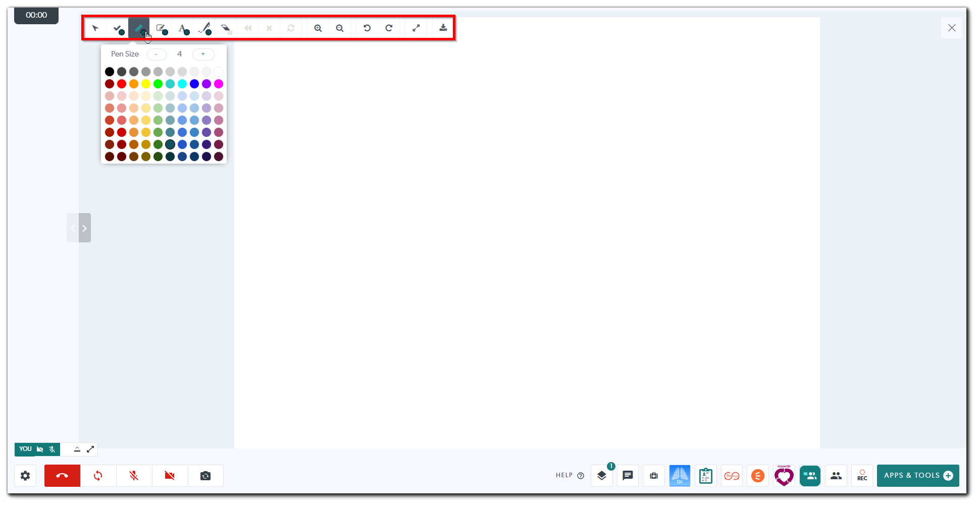Zoom out on the whiteboard
This screenshot has width=980, height=507.
click(x=339, y=28)
